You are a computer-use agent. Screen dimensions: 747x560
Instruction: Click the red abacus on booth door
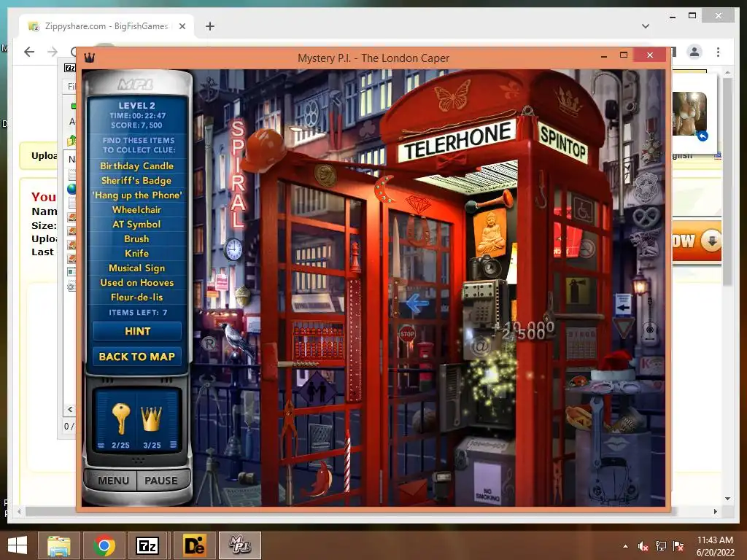[318, 341]
